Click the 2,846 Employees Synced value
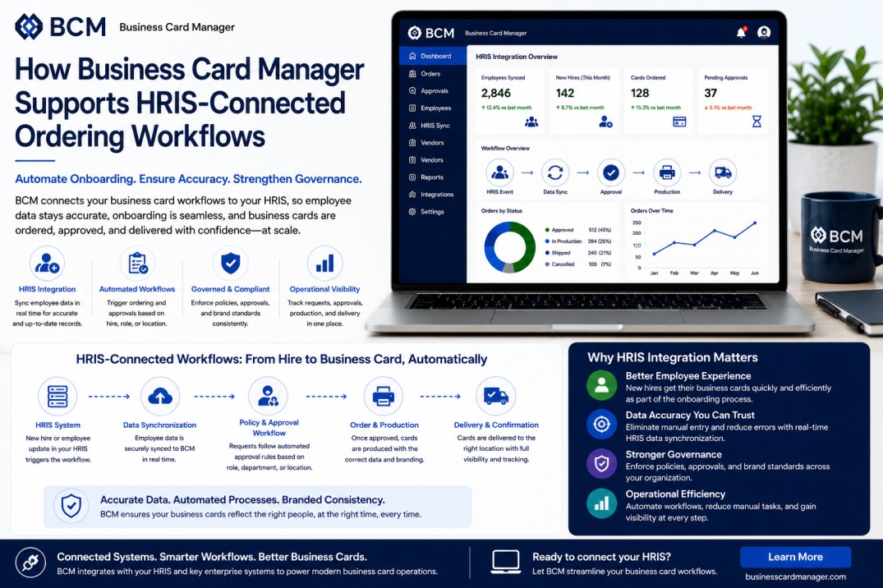The height and width of the screenshot is (588, 883). point(496,93)
